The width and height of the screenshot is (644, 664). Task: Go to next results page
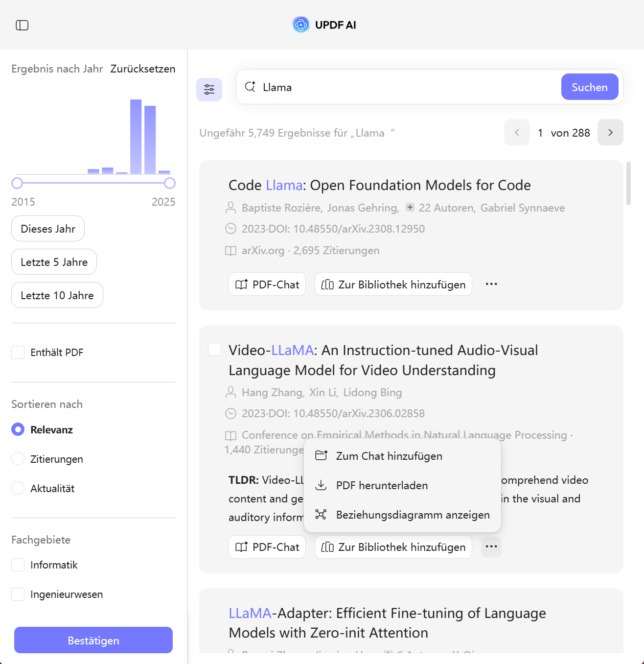(x=610, y=132)
